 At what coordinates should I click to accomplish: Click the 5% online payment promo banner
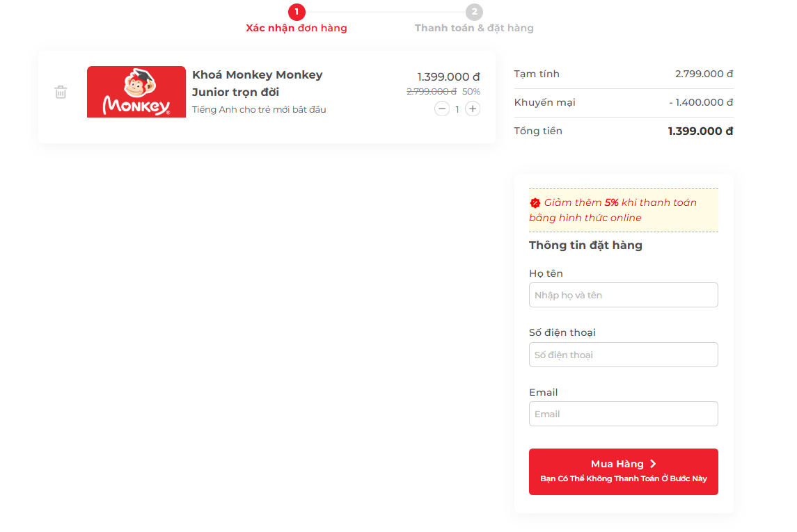623,210
